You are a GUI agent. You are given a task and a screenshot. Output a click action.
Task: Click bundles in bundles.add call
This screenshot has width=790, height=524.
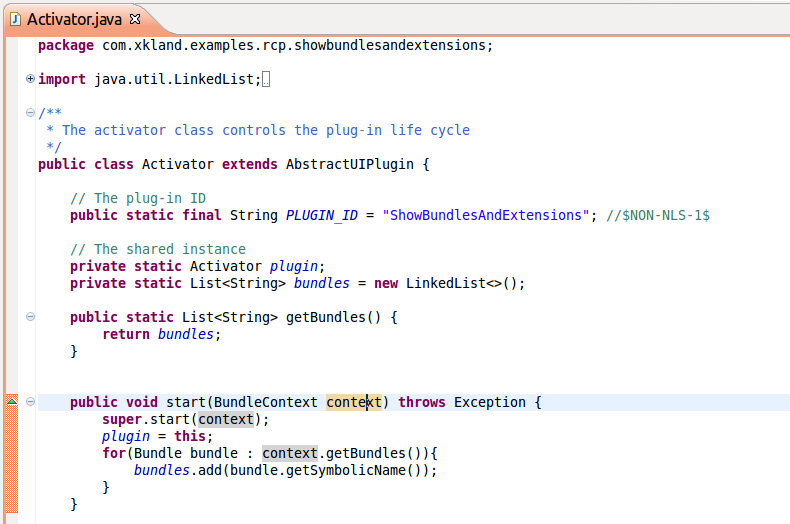pyautogui.click(x=162, y=470)
